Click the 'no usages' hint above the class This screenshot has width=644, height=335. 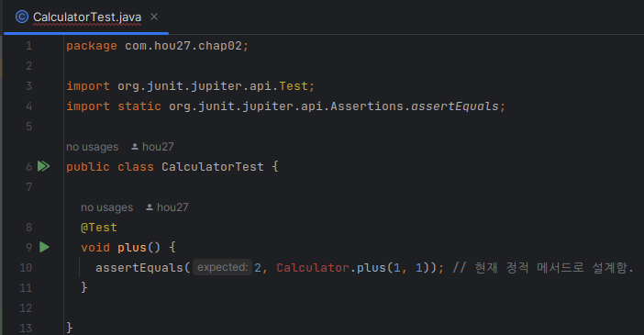93,147
